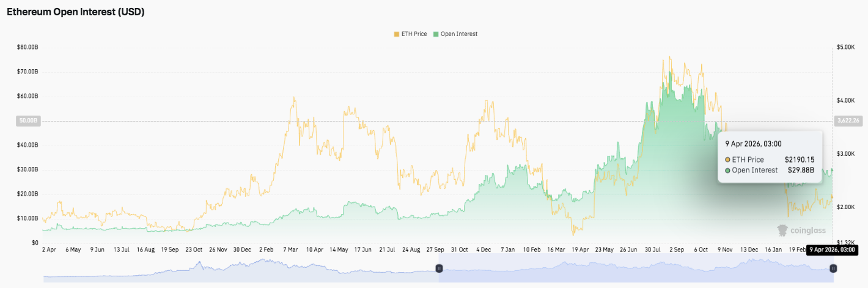Screen dimensions: 868x288
Task: Click the 4 Dec date on x-axis
Action: coord(484,249)
